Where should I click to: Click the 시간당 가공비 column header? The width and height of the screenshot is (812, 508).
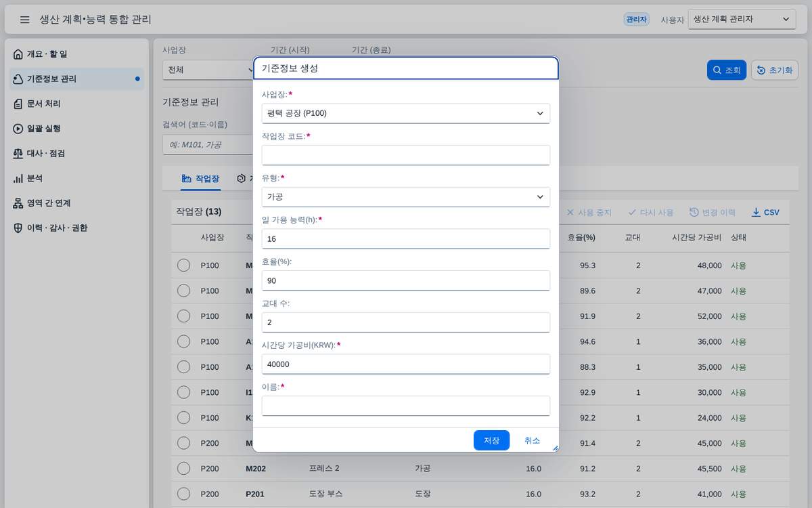(x=696, y=238)
